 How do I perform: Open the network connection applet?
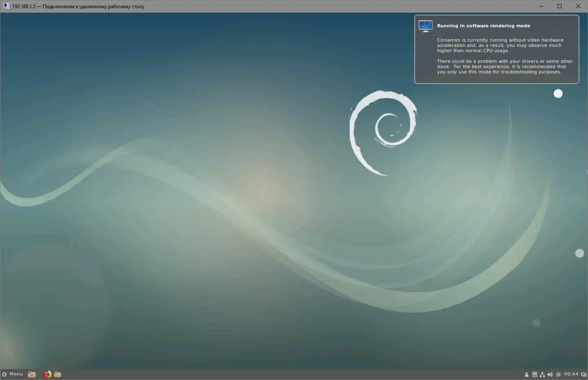pos(542,374)
